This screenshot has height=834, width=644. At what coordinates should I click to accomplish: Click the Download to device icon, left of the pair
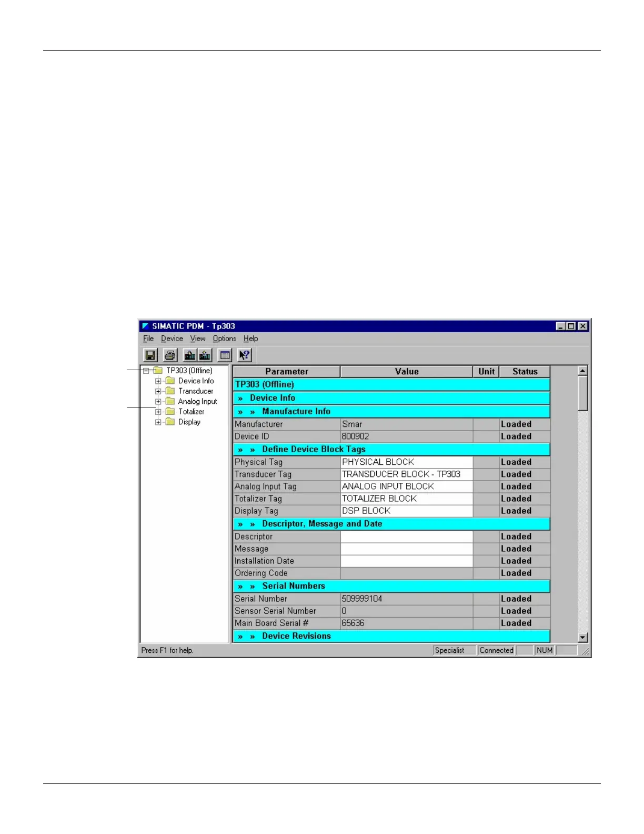[189, 355]
